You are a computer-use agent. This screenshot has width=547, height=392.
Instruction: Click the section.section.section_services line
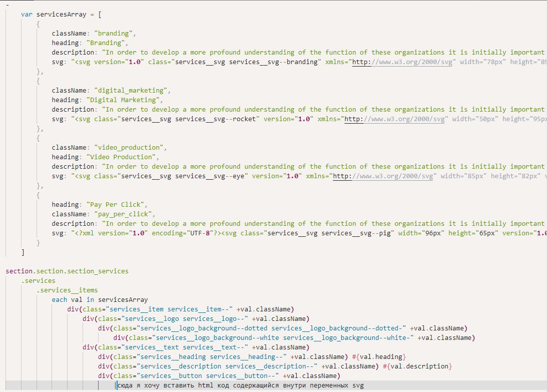(x=67, y=271)
